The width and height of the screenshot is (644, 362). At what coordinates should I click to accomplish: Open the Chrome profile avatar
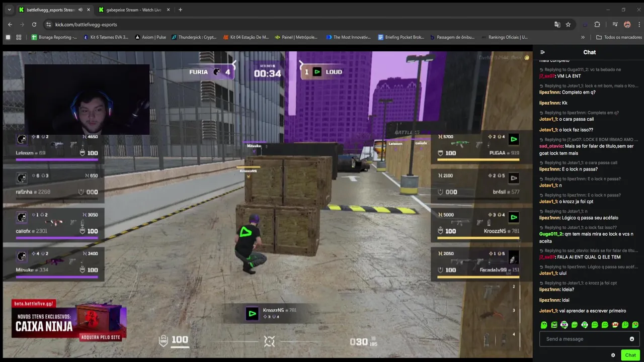tap(627, 24)
